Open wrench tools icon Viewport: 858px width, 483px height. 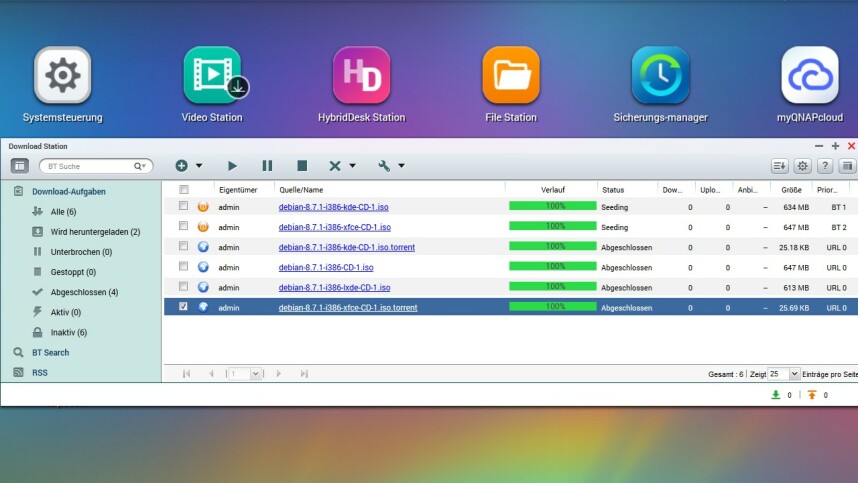(x=384, y=166)
